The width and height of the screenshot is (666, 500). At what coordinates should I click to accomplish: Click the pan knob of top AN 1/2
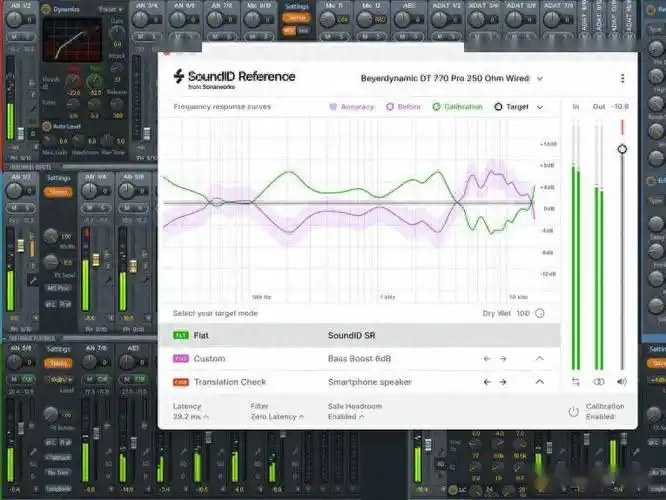click(14, 19)
